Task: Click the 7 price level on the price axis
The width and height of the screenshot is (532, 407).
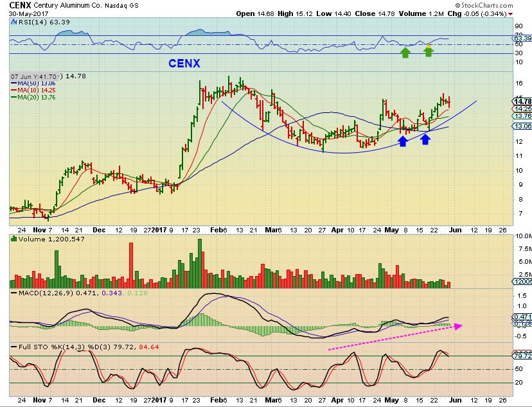Action: [x=520, y=214]
